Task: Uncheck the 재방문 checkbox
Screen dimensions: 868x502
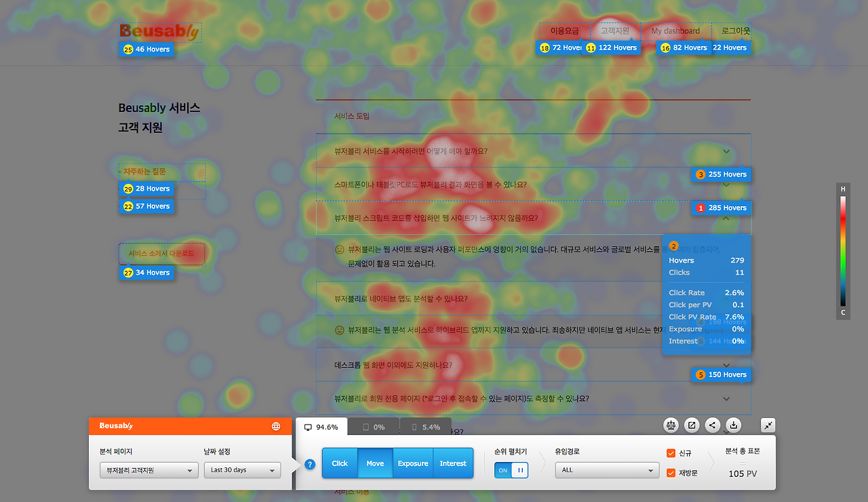Action: click(x=671, y=473)
